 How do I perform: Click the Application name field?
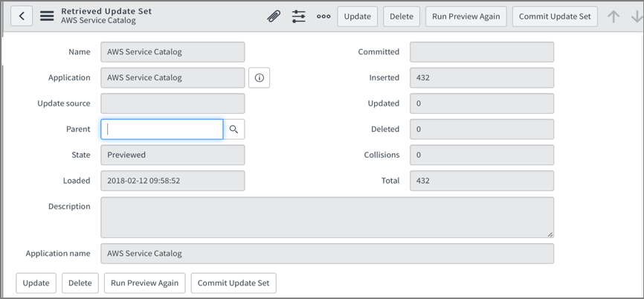(x=327, y=254)
